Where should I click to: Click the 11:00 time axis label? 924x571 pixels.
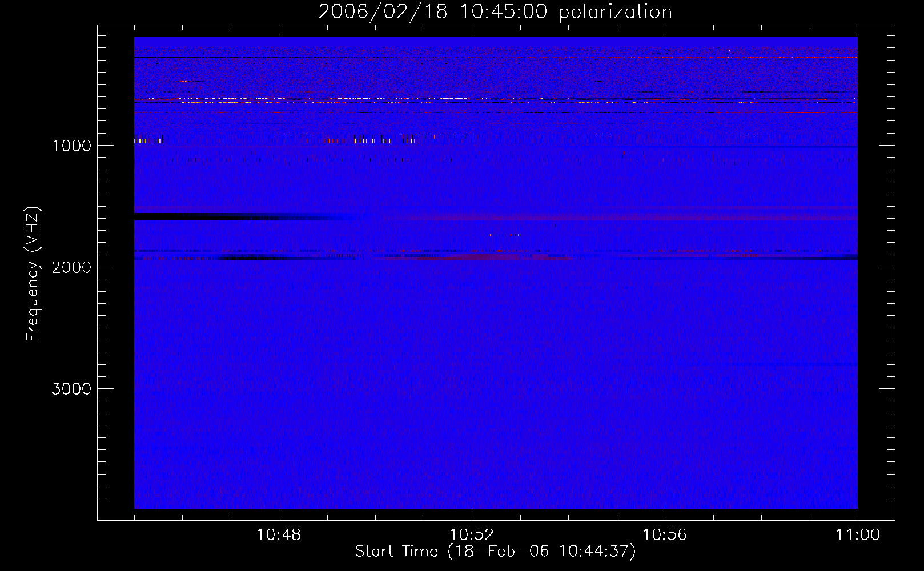click(x=858, y=535)
